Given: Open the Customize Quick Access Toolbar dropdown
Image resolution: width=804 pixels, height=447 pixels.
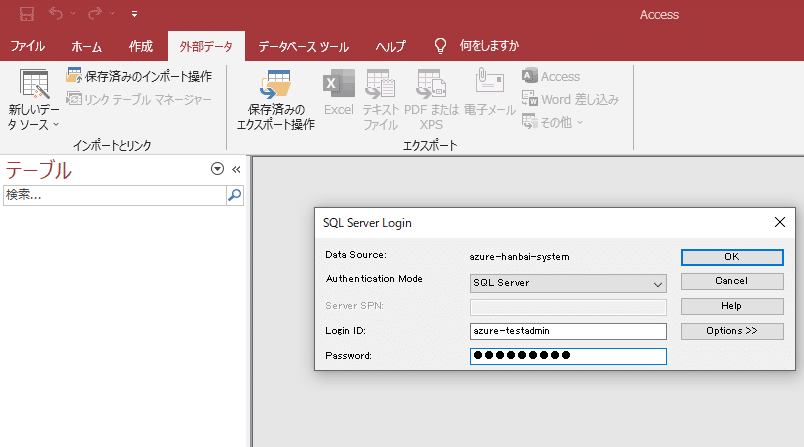Looking at the screenshot, I should point(134,14).
